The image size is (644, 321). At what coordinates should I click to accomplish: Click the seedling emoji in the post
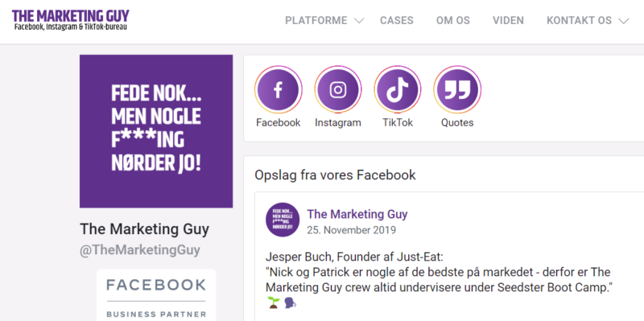pos(273,303)
